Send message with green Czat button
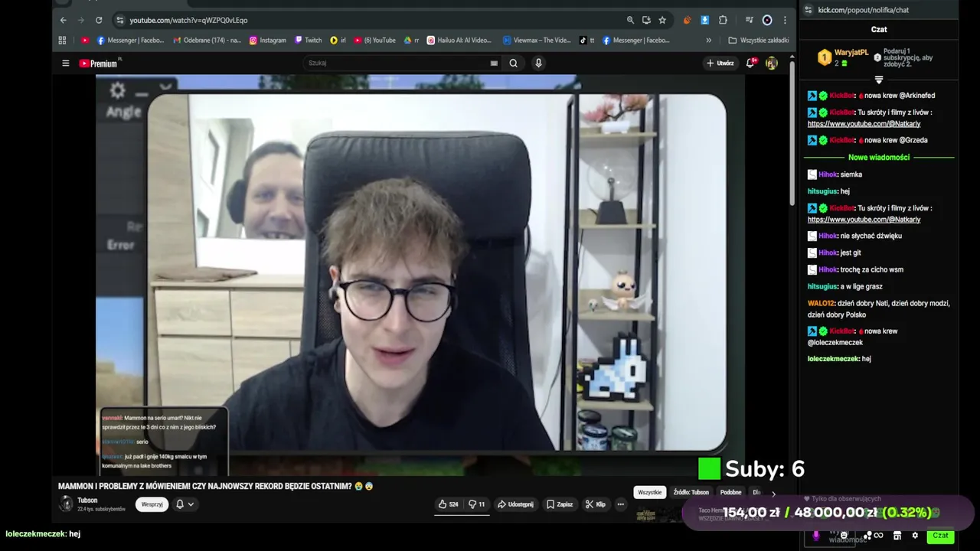 pos(940,536)
